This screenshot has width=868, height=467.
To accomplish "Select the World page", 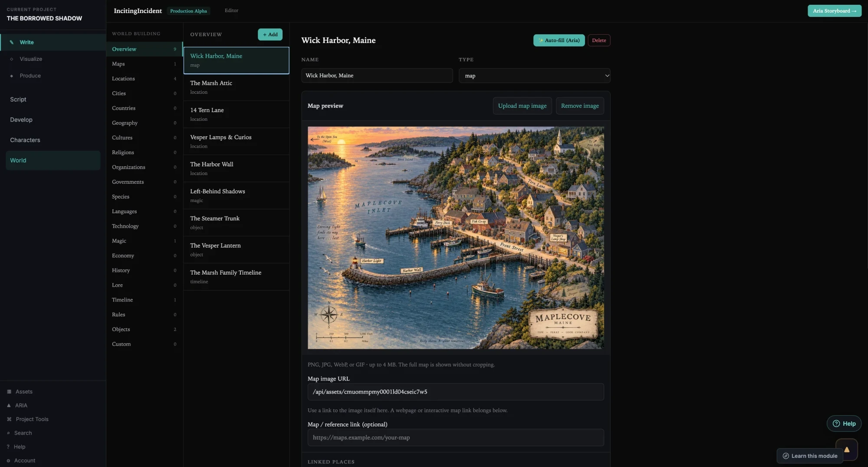I will click(53, 160).
